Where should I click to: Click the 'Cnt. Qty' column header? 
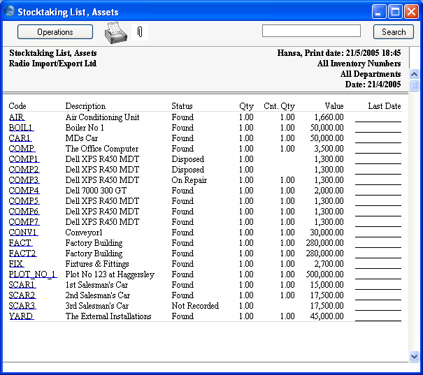(x=279, y=106)
